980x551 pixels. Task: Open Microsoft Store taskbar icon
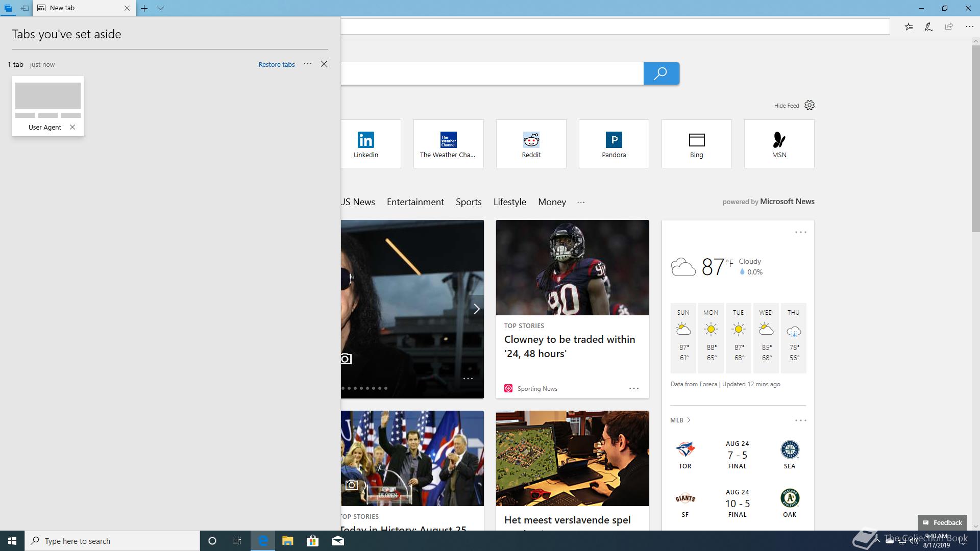[x=312, y=541]
